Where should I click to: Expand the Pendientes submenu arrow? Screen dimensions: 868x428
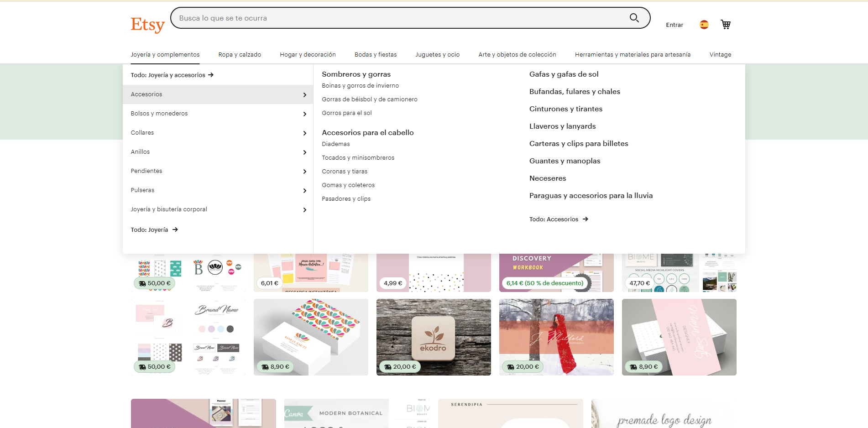click(x=305, y=171)
